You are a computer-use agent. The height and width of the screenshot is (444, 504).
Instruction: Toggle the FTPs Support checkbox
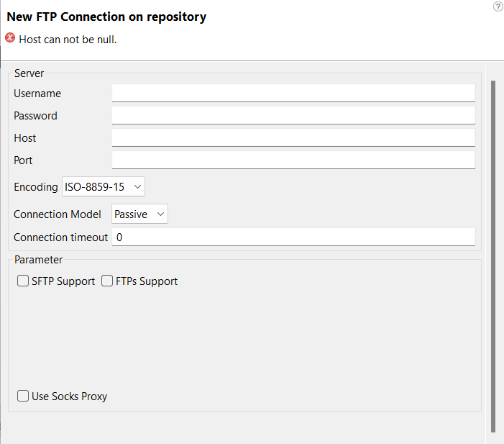[107, 281]
